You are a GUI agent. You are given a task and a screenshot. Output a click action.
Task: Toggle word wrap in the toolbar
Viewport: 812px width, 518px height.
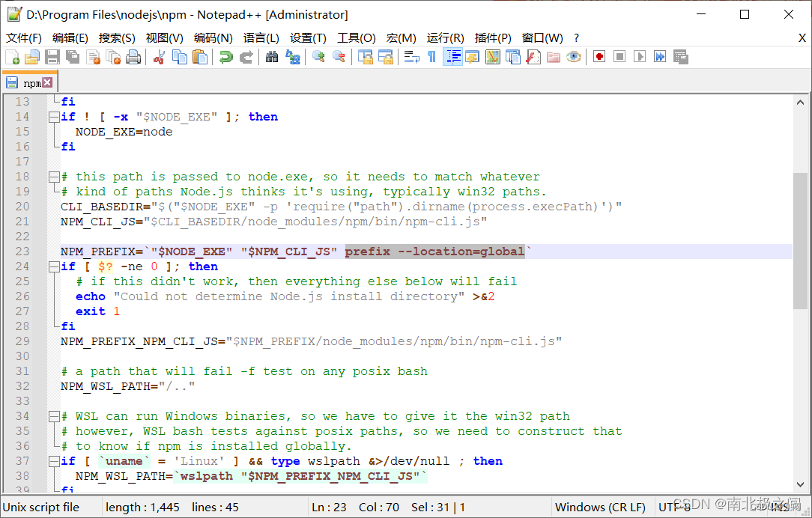(411, 57)
